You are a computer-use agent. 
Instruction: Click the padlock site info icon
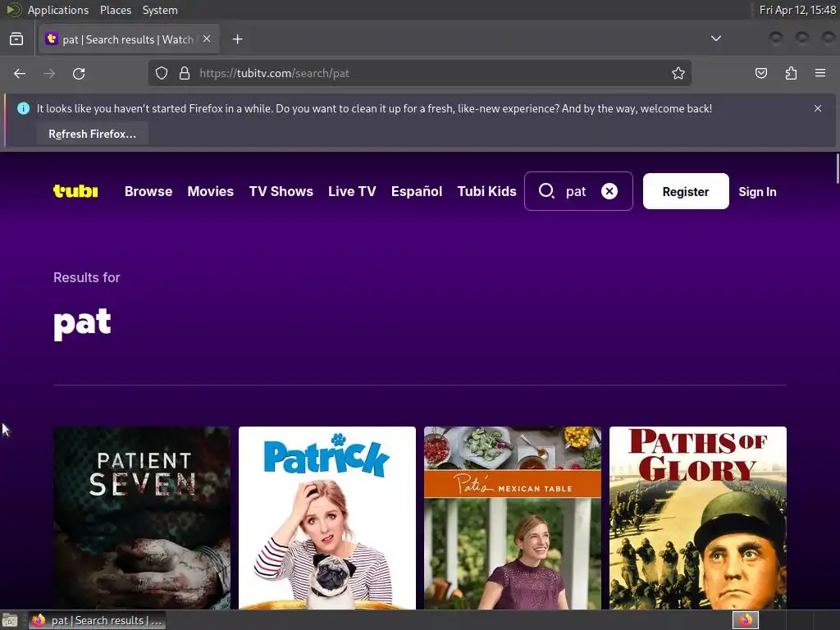185,73
